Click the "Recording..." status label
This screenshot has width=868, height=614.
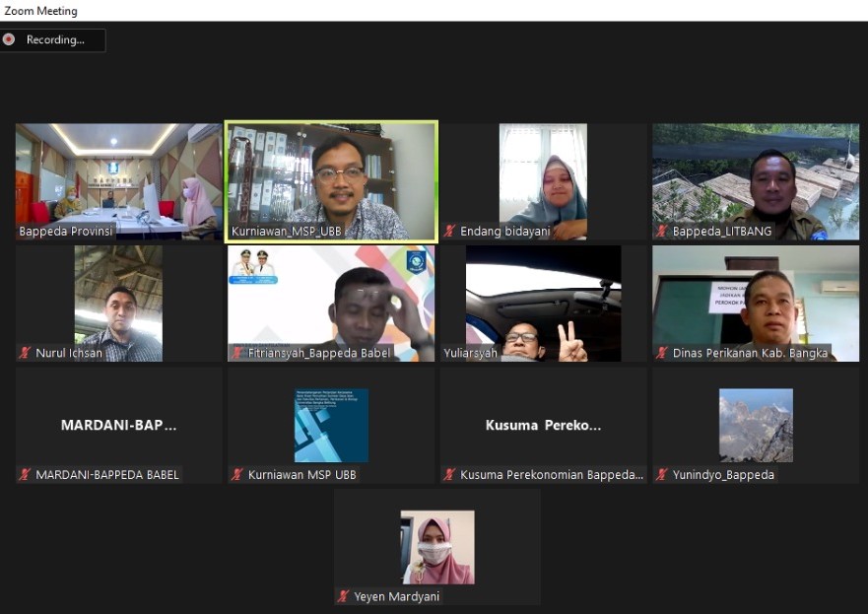pyautogui.click(x=55, y=40)
